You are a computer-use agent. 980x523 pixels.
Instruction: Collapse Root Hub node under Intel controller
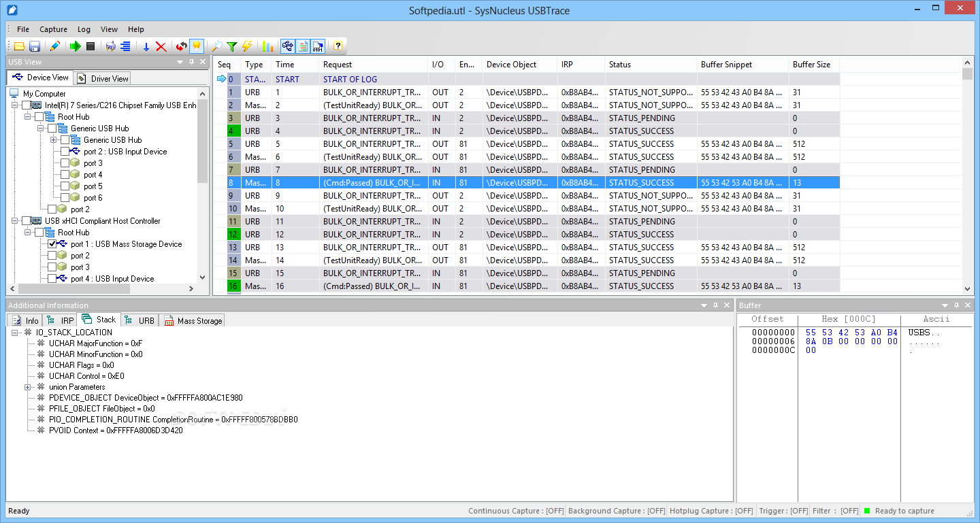27,117
